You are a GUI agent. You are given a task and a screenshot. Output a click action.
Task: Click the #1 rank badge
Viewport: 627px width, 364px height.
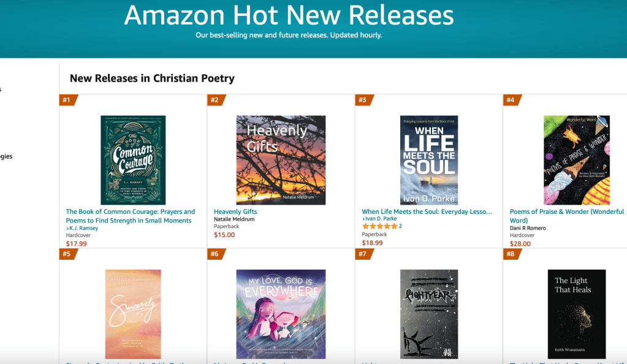tap(67, 100)
